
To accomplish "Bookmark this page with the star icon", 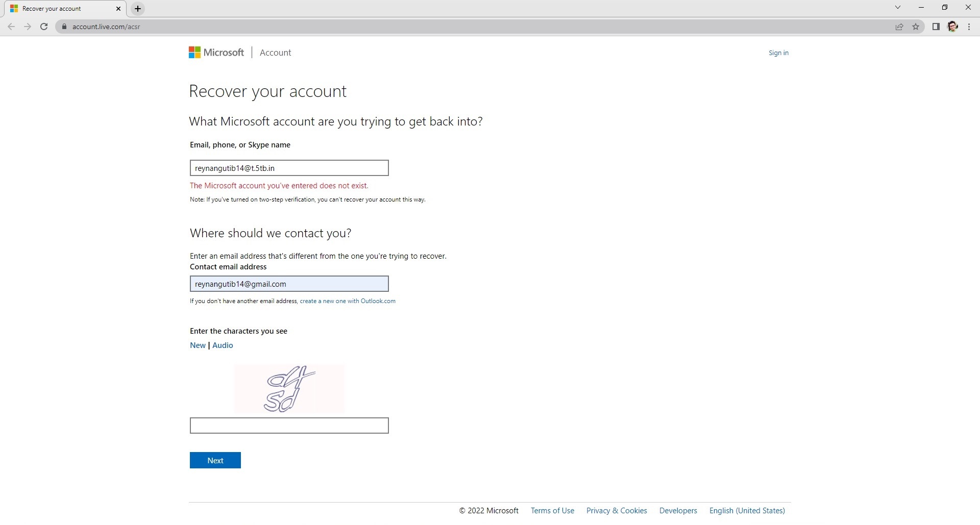I will tap(916, 27).
